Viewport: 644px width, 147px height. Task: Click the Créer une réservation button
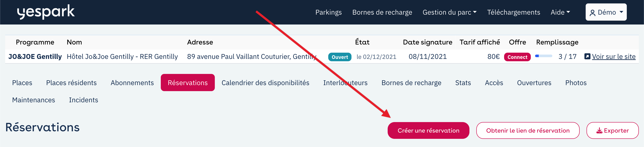coord(428,130)
